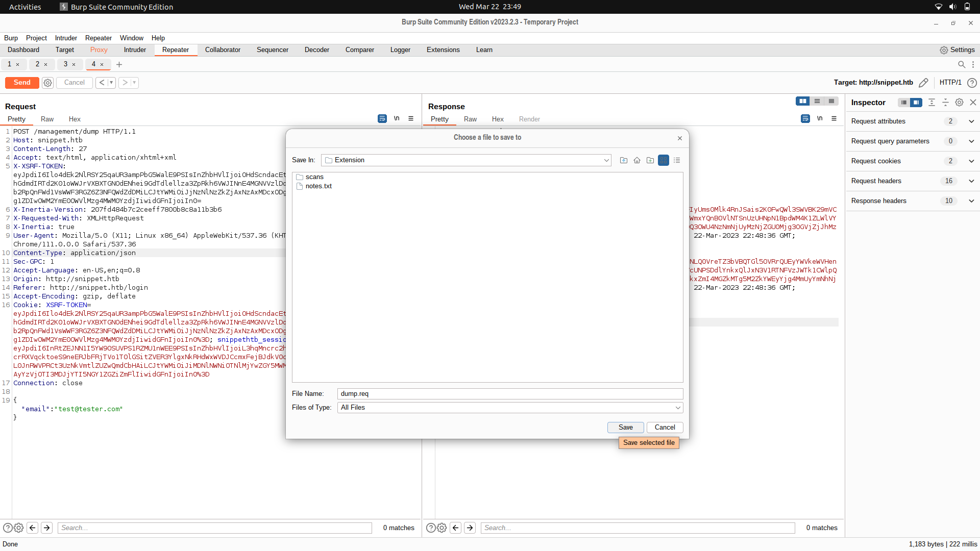
Task: Toggle word wrap in the Request editor
Action: (382, 118)
